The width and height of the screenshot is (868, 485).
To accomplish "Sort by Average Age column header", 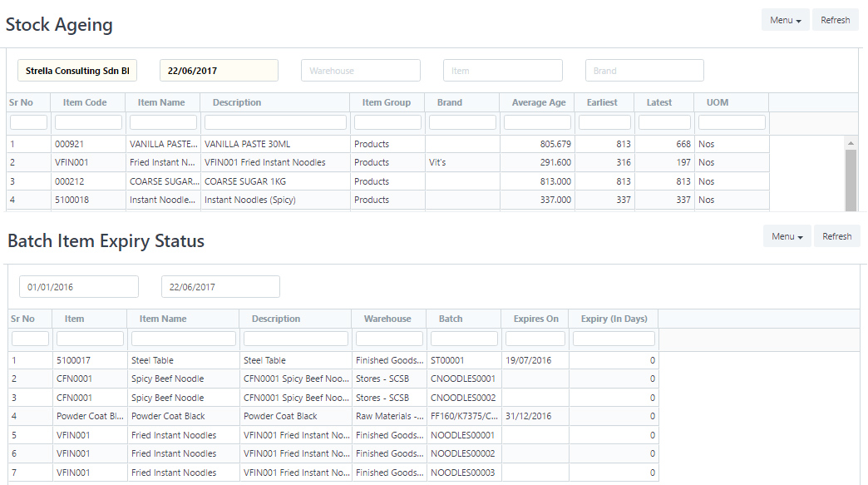I will pyautogui.click(x=537, y=102).
